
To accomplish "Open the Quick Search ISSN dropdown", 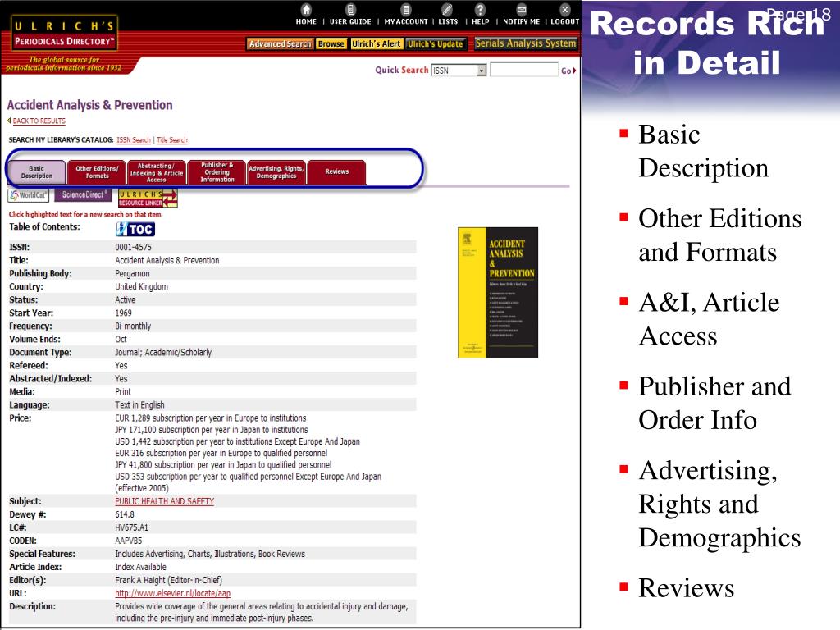I will click(x=459, y=71).
